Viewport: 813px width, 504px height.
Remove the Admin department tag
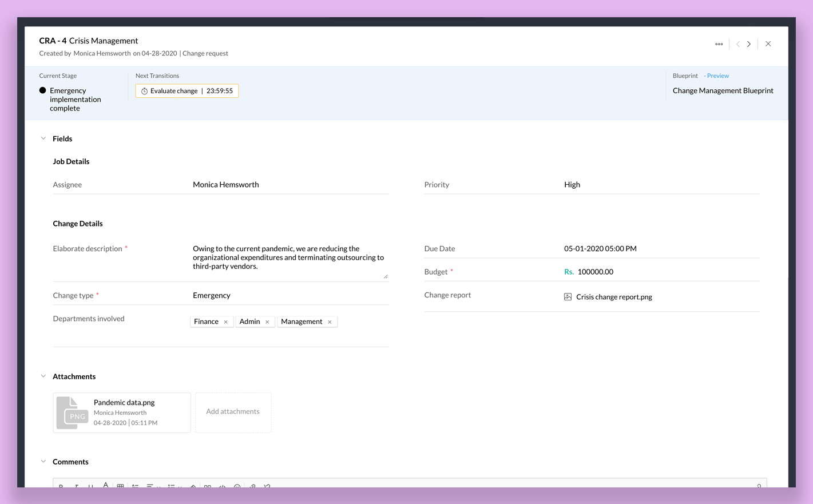267,322
